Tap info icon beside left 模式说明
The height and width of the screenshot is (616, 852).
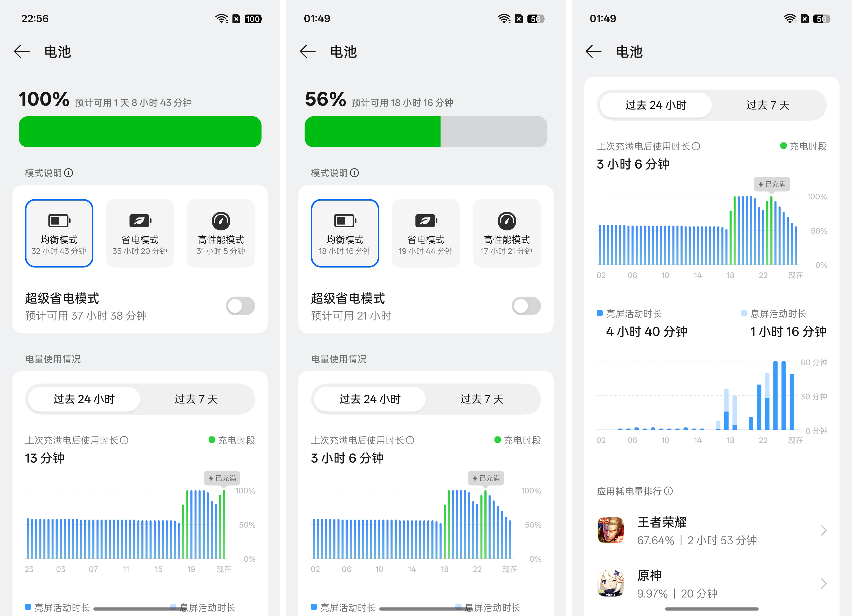(x=68, y=173)
